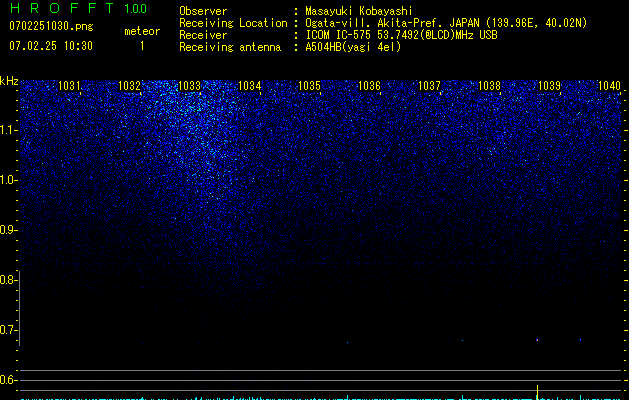The height and width of the screenshot is (400, 629).
Task: Click the 0.7 frequency axis label
Action: (8, 330)
